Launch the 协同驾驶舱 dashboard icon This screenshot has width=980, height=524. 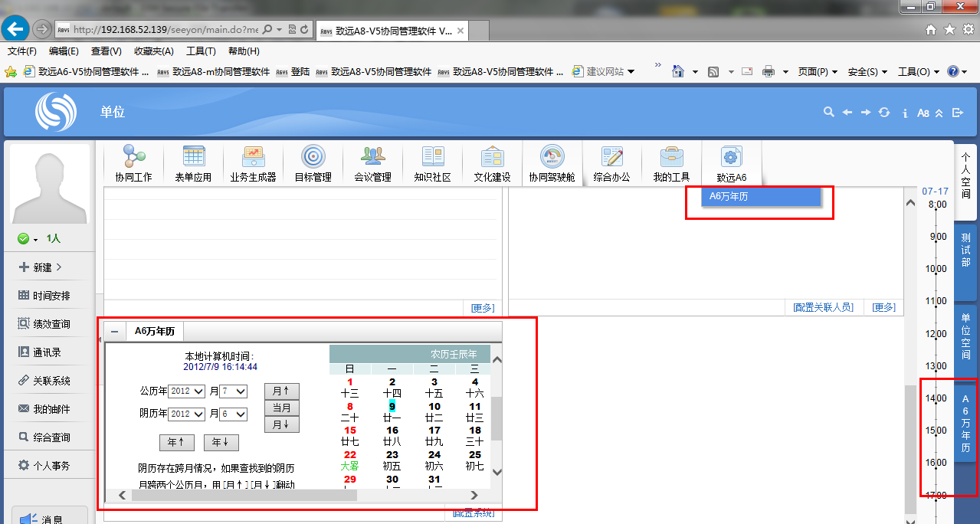pos(552,157)
